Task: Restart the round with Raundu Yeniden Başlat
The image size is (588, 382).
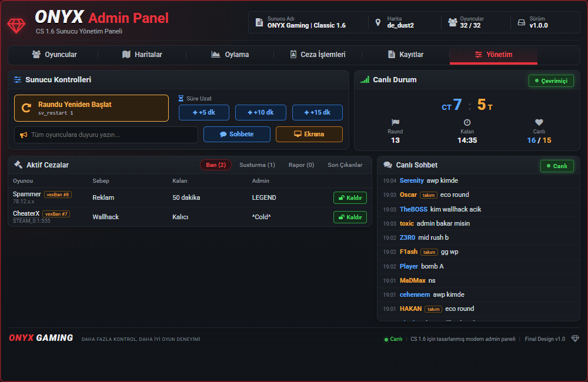Action: tap(92, 108)
